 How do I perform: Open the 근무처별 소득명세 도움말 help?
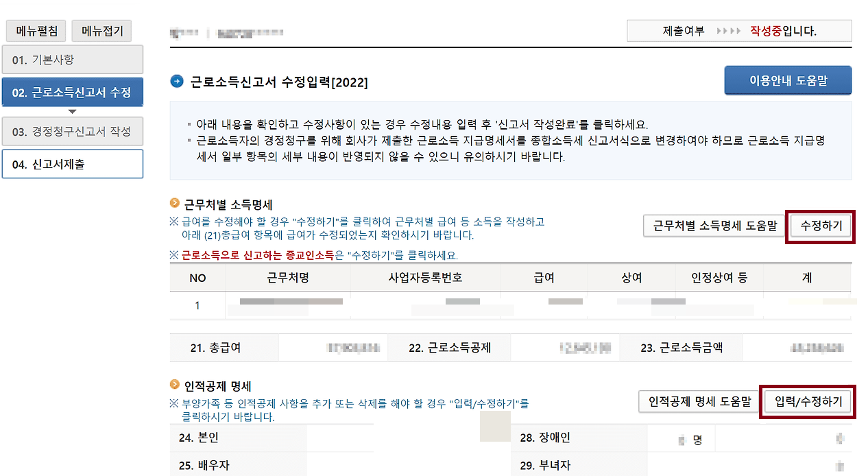[714, 226]
